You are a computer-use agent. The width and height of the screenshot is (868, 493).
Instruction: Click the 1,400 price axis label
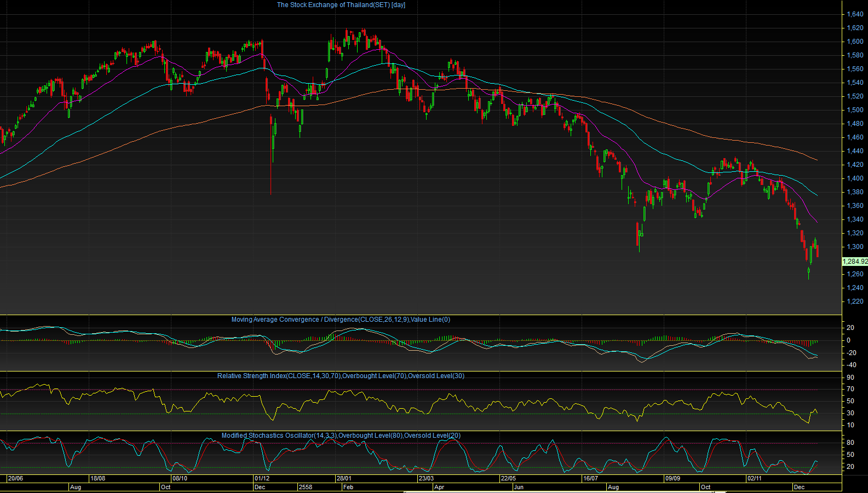(x=855, y=178)
